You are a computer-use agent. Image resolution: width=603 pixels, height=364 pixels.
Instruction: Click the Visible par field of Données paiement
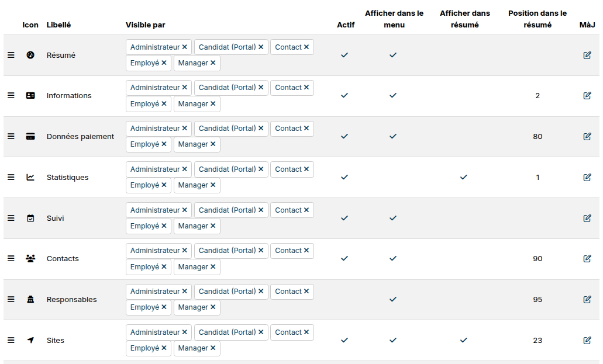[x=220, y=137]
